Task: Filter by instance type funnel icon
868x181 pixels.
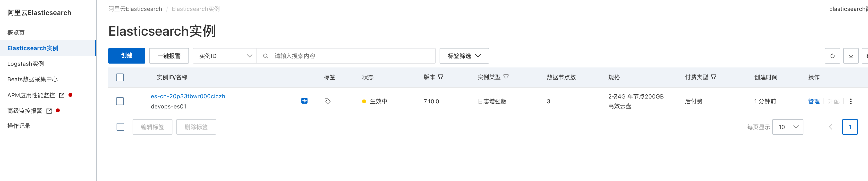Action: click(506, 77)
